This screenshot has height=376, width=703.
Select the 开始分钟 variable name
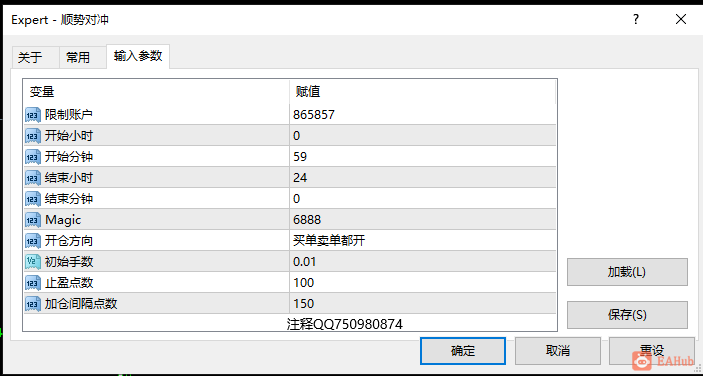click(x=69, y=157)
